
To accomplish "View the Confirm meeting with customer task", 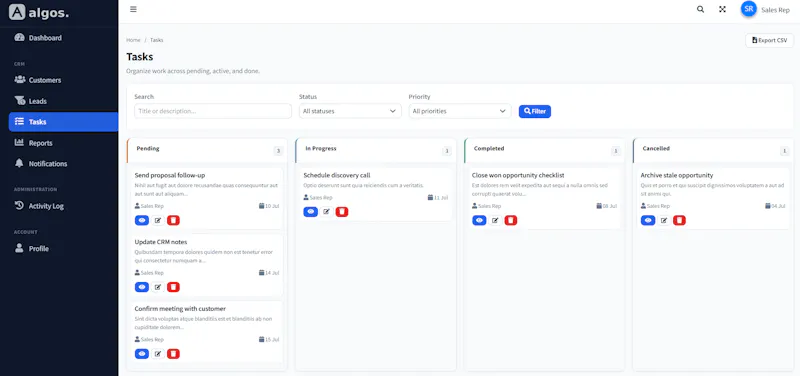I will tap(142, 354).
